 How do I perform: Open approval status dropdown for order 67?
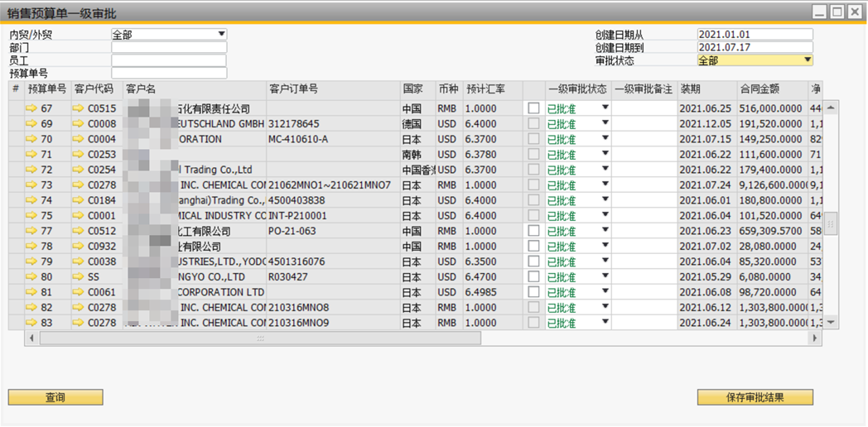[x=605, y=108]
